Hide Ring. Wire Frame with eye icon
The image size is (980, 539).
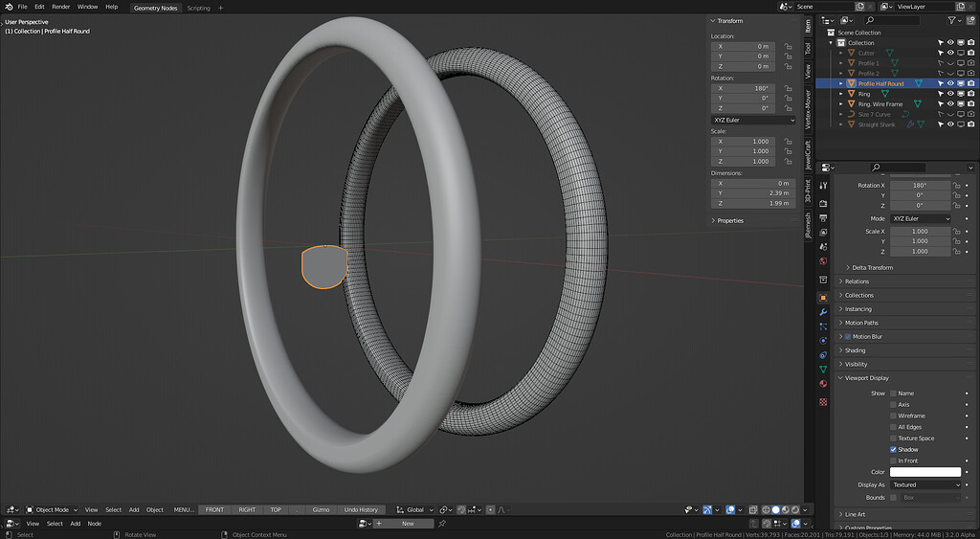click(x=950, y=103)
